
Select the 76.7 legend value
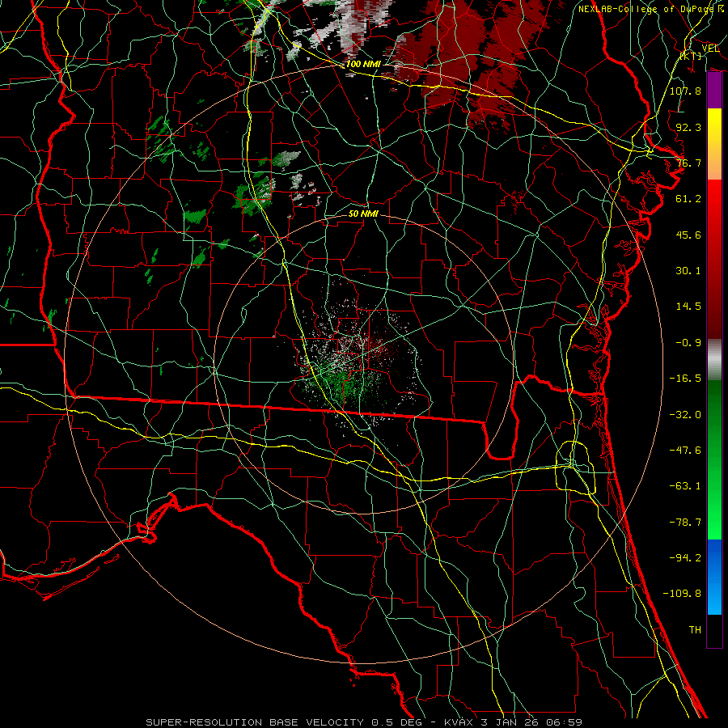(688, 163)
